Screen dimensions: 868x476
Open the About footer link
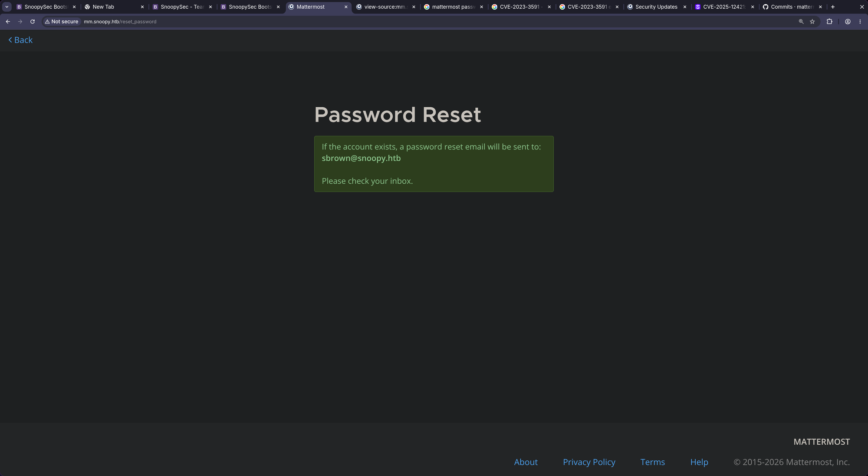click(526, 462)
